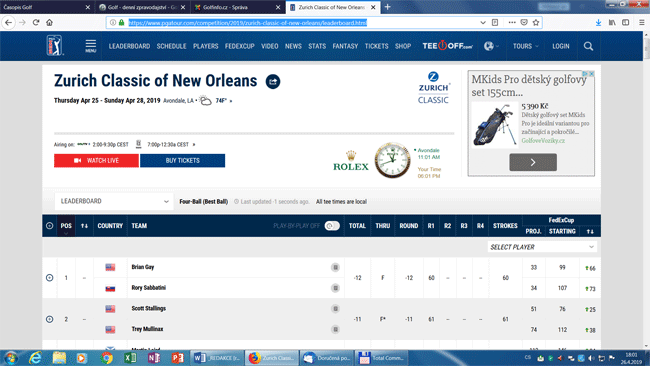Switch to the Golfinfo.cz - Správa tab
This screenshot has width=650, height=366.
pyautogui.click(x=238, y=7)
